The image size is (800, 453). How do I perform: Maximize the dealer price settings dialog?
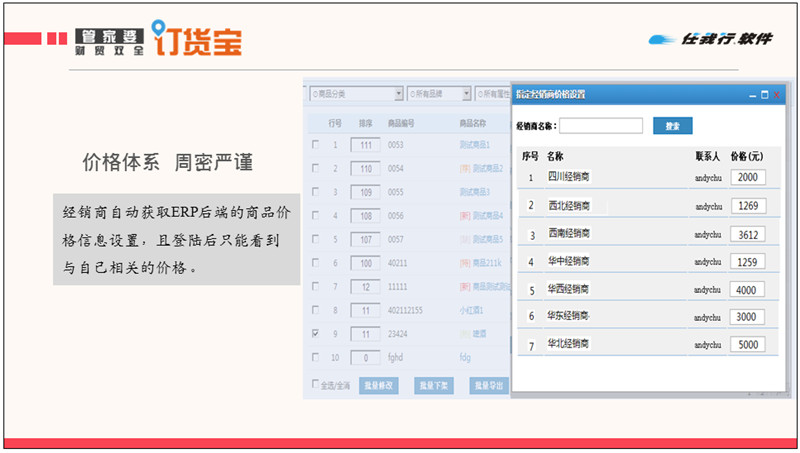click(x=765, y=94)
